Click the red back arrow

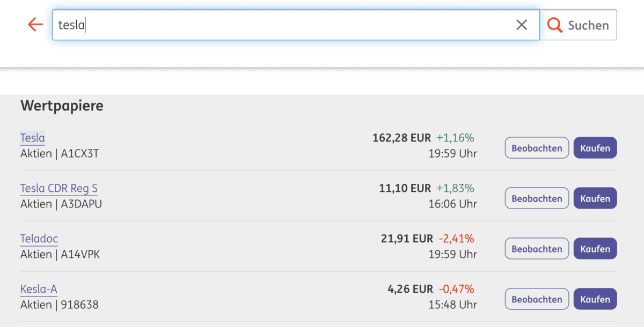[34, 25]
